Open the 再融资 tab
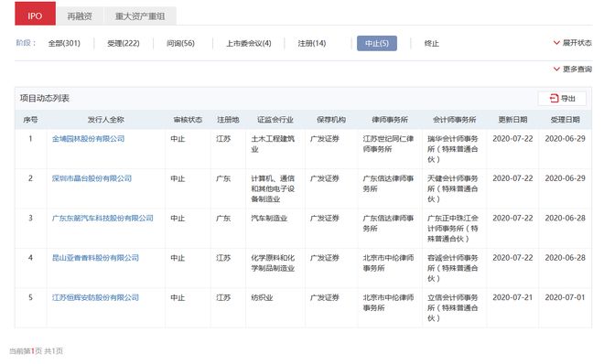This screenshot has width=604, height=364. click(x=80, y=16)
